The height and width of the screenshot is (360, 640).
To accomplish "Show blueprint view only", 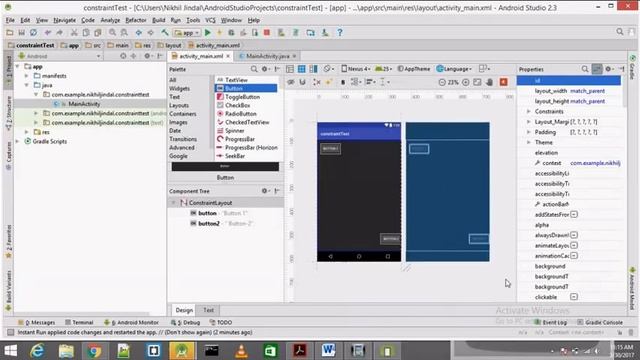I will 302,69.
